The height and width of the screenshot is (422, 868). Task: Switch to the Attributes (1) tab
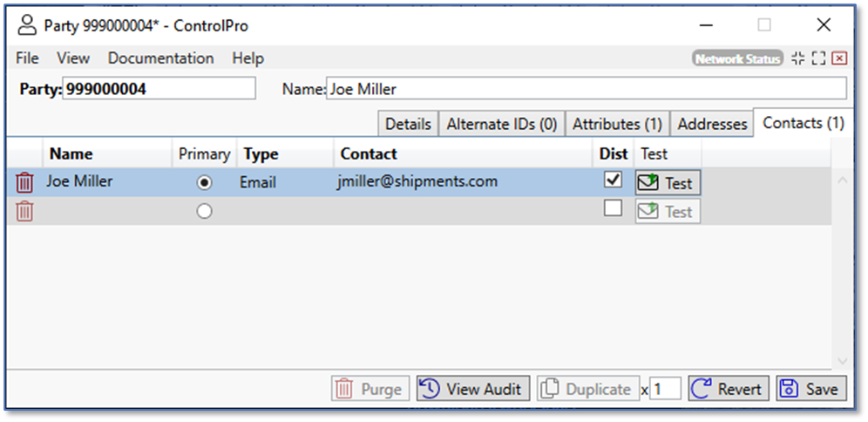point(617,124)
